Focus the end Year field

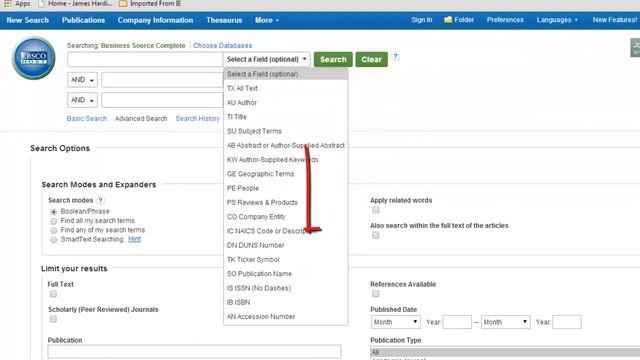point(567,322)
